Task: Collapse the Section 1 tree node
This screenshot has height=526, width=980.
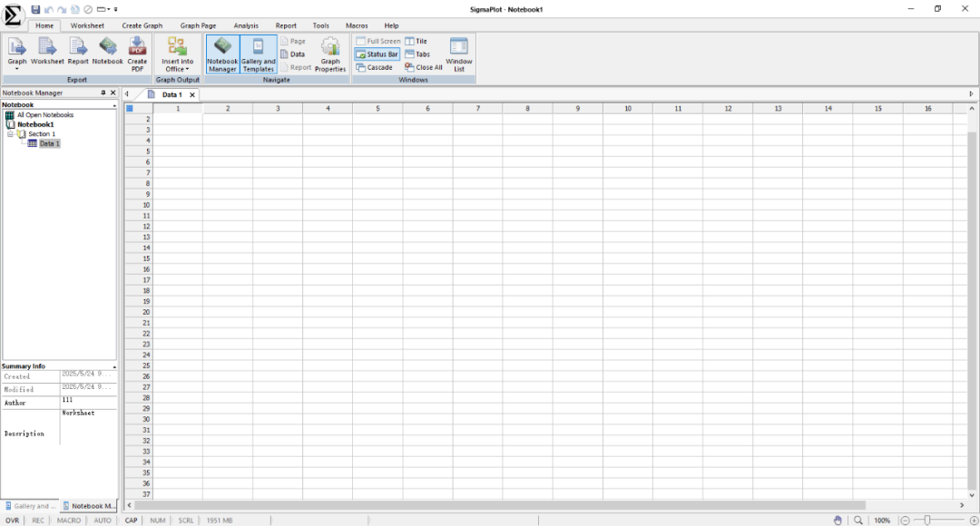Action: (11, 134)
